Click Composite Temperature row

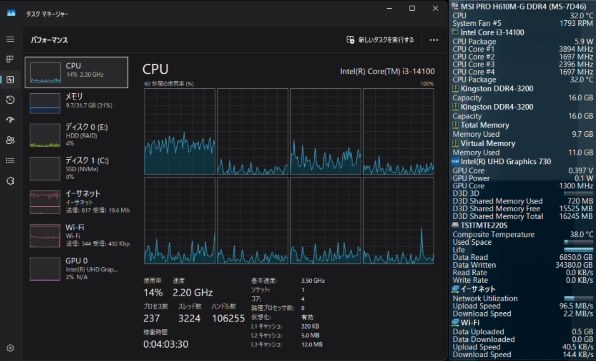522,234
